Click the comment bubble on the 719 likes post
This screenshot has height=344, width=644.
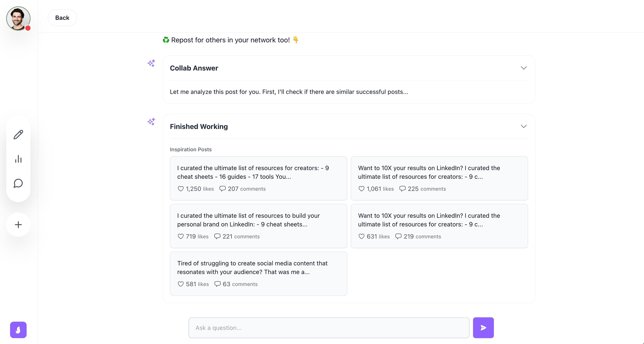[217, 236]
